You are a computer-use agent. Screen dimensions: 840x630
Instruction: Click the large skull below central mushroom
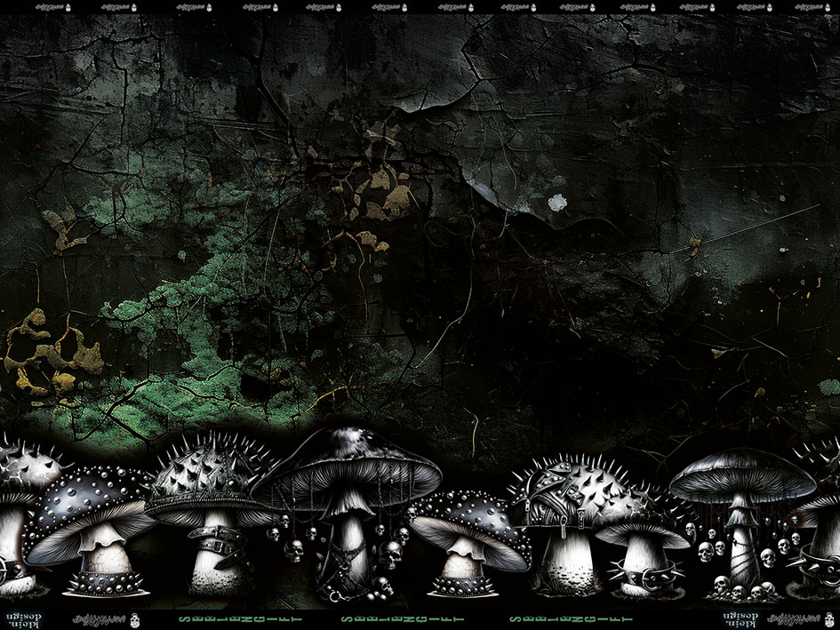[x=389, y=556]
